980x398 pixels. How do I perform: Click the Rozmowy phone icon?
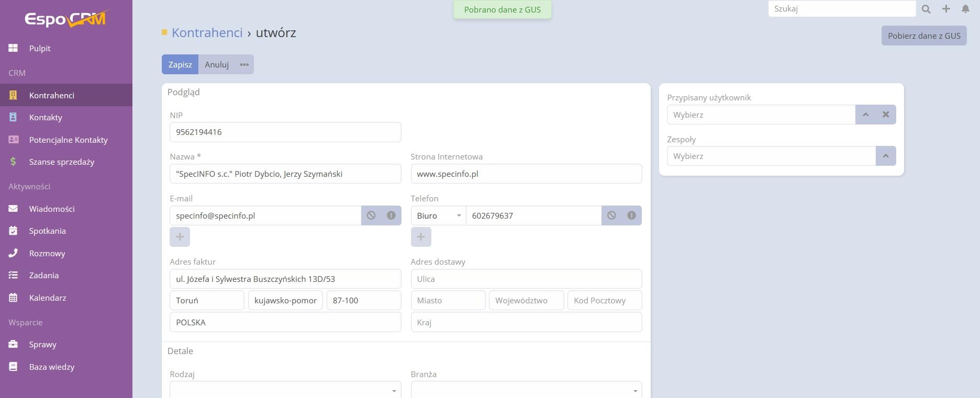coord(13,253)
